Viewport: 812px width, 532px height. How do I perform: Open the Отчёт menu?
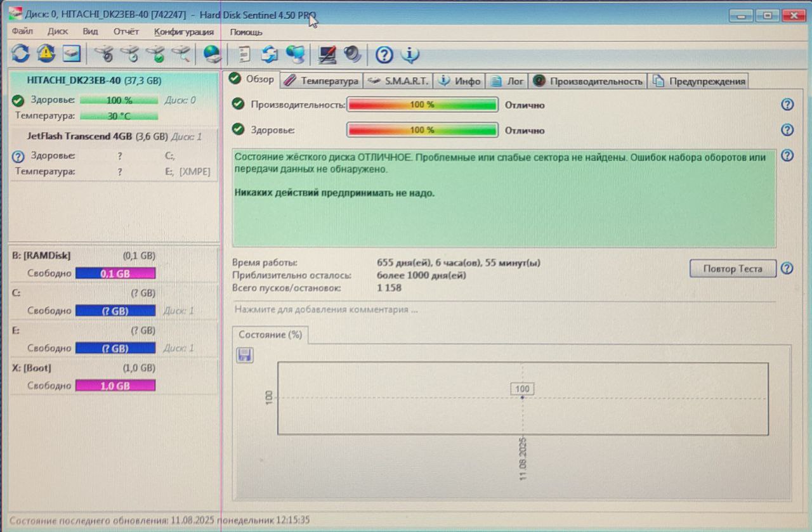coord(126,31)
